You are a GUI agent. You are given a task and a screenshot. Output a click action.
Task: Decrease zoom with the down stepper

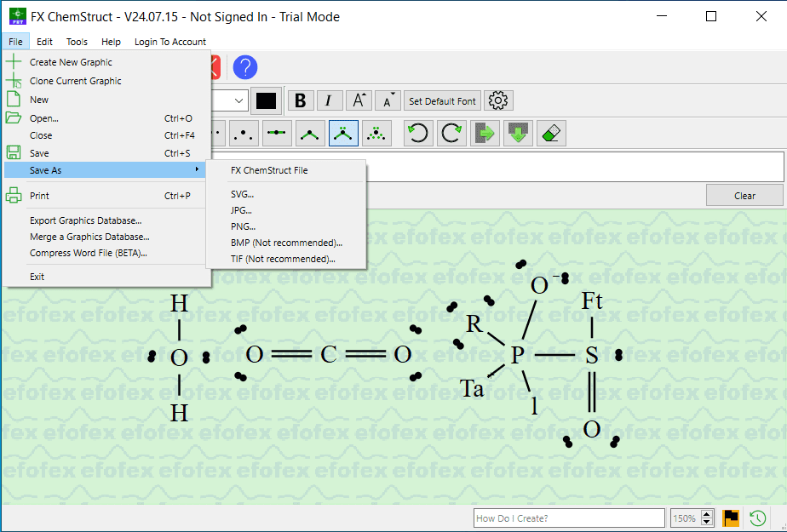(707, 522)
